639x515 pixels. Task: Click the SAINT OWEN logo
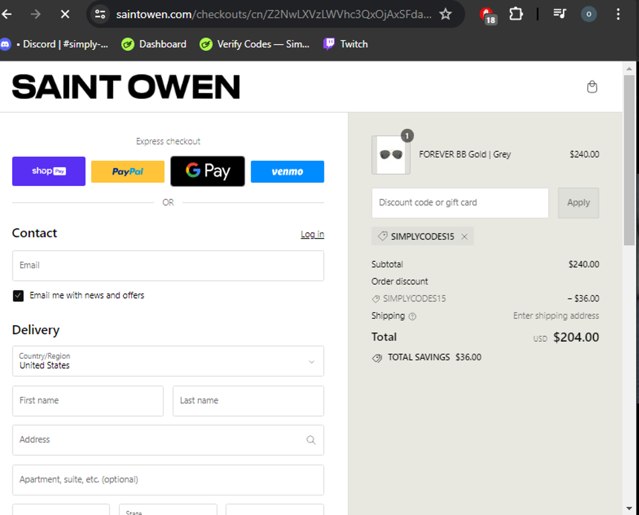coord(126,87)
